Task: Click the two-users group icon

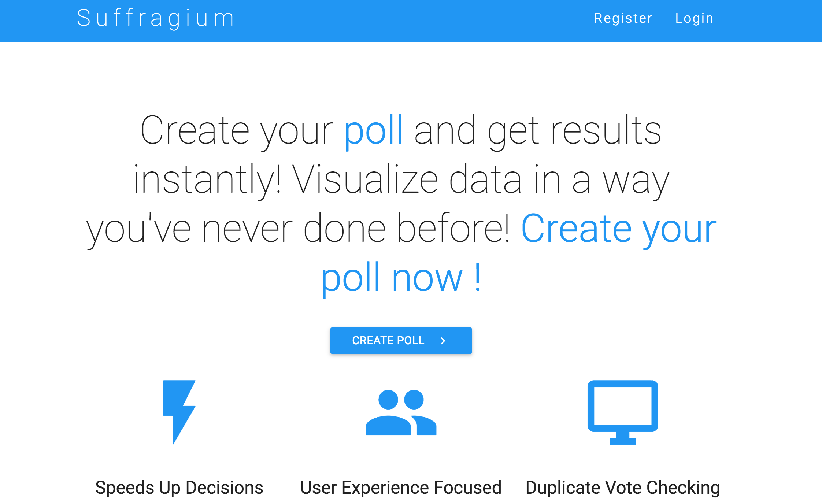Action: pos(401,412)
